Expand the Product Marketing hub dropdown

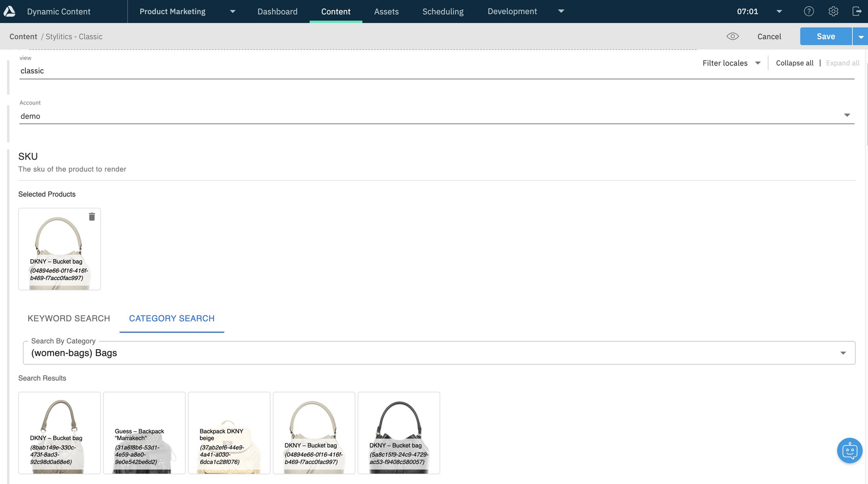(233, 12)
